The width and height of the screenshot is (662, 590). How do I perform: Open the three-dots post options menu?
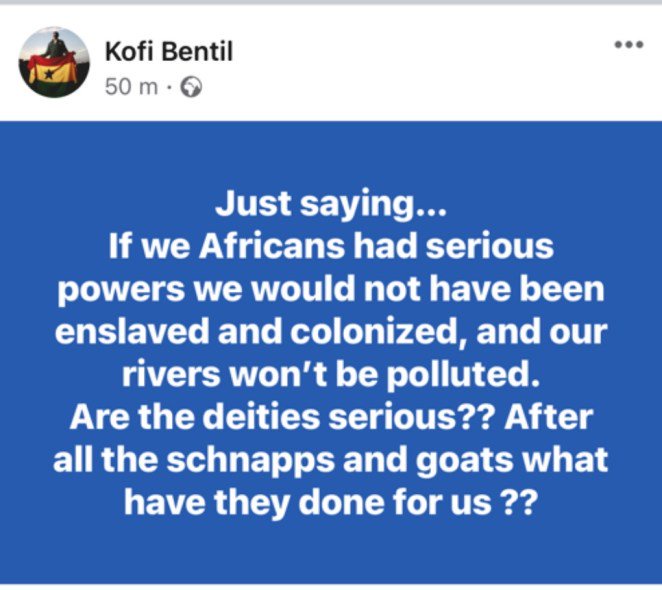pos(628,47)
